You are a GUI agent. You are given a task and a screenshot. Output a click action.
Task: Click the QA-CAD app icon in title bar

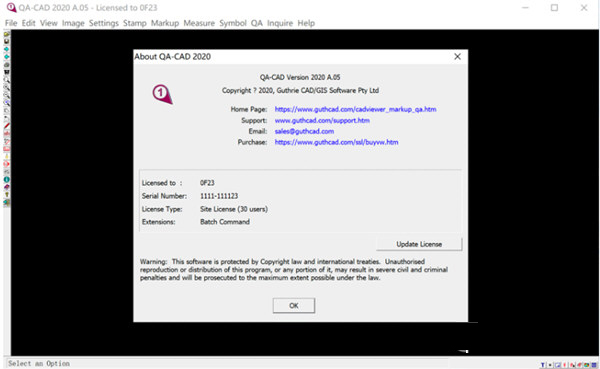click(11, 8)
